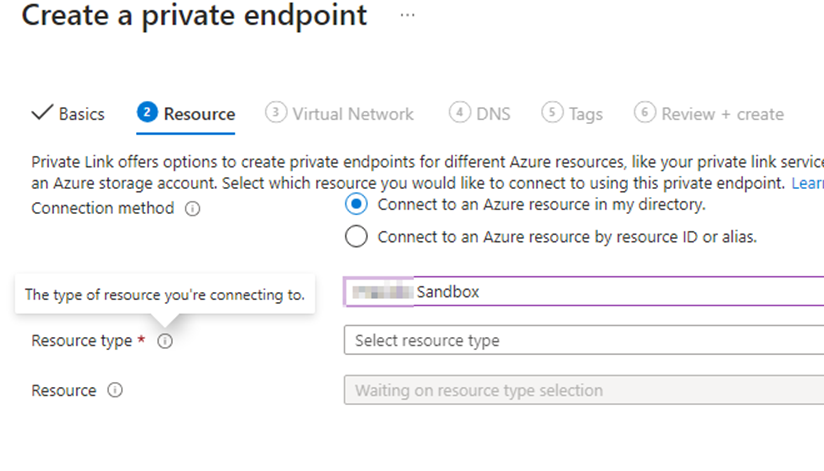Click the step 6 Review circle icon
This screenshot has width=824, height=471.
coord(644,112)
